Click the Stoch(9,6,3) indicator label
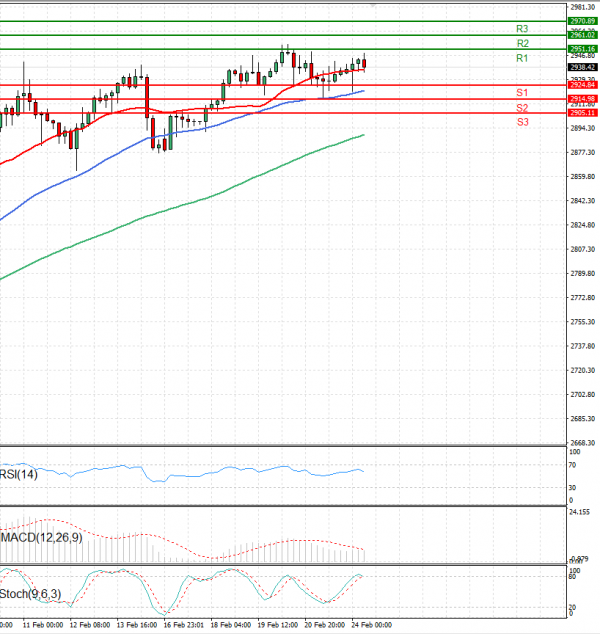The width and height of the screenshot is (600, 634). pyautogui.click(x=31, y=594)
